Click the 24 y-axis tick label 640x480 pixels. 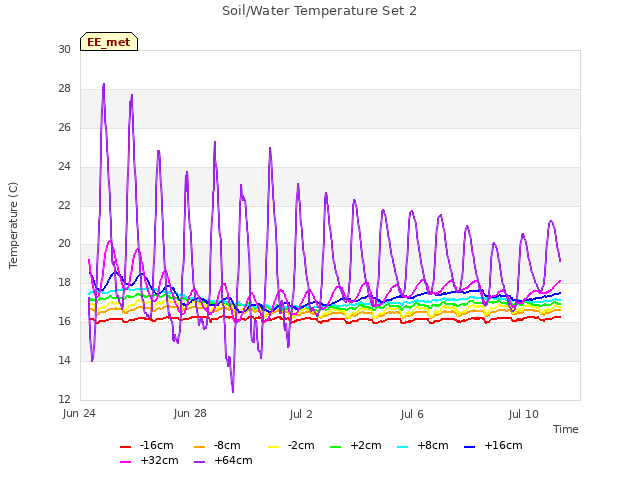coord(64,166)
